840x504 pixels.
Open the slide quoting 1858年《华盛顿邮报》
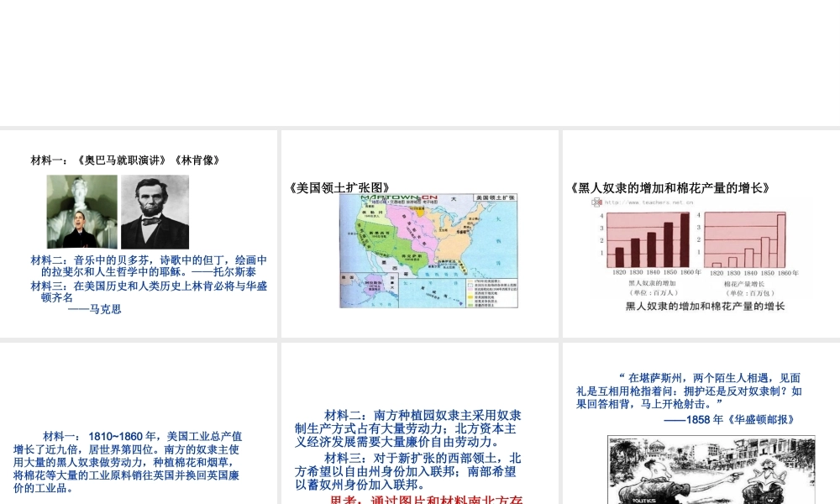(x=701, y=423)
